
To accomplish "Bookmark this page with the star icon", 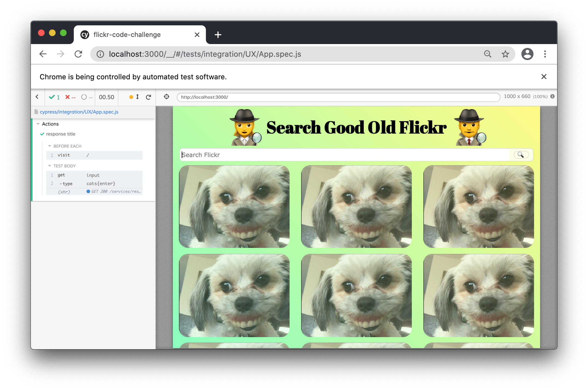I will [505, 54].
